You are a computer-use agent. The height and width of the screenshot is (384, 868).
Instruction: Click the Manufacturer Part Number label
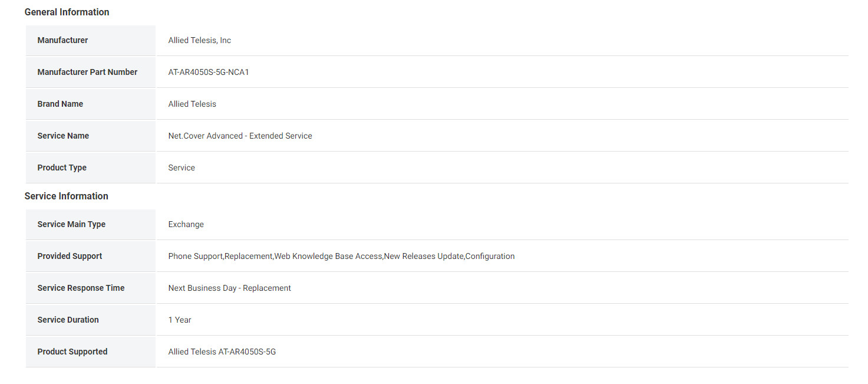click(x=87, y=72)
